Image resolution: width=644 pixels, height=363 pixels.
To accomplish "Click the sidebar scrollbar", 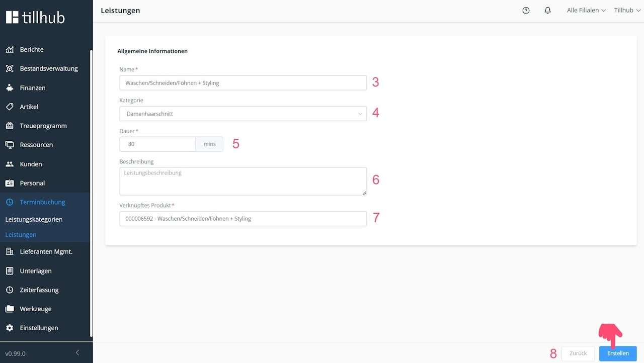I will coord(91,194).
